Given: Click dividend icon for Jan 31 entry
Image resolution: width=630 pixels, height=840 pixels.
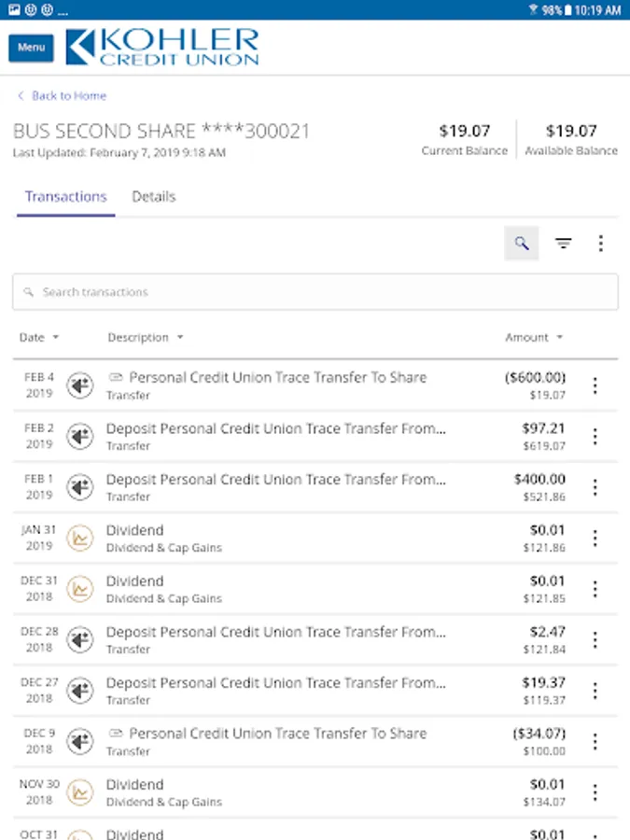Looking at the screenshot, I should tap(80, 539).
